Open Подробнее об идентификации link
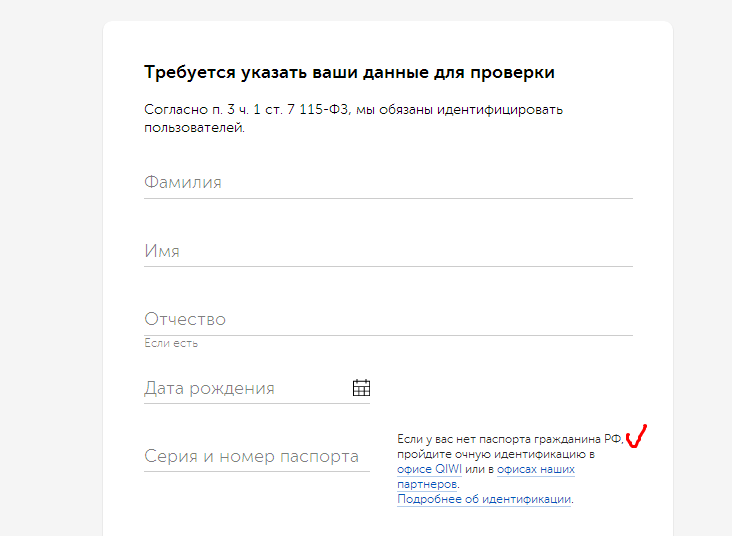This screenshot has width=732, height=536. pos(484,499)
